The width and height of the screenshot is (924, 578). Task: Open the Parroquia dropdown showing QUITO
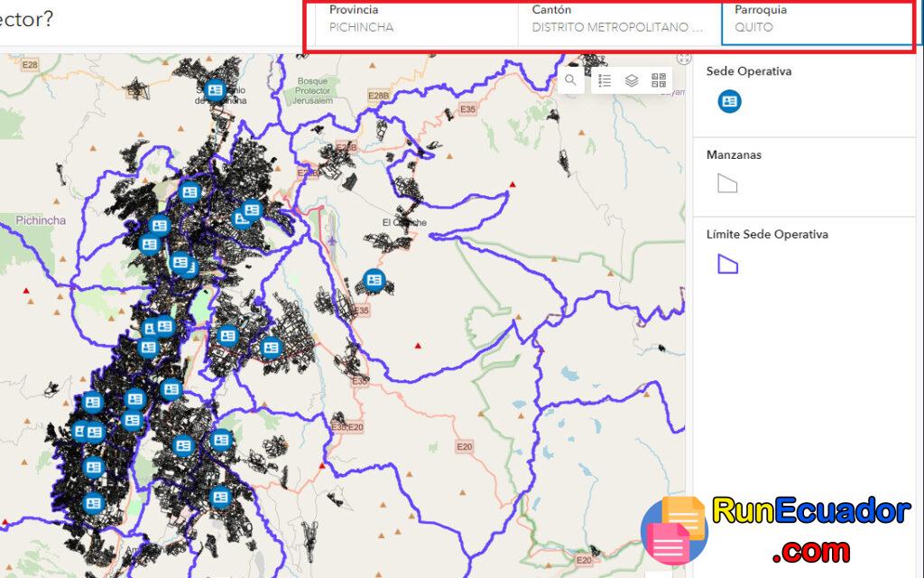[817, 19]
